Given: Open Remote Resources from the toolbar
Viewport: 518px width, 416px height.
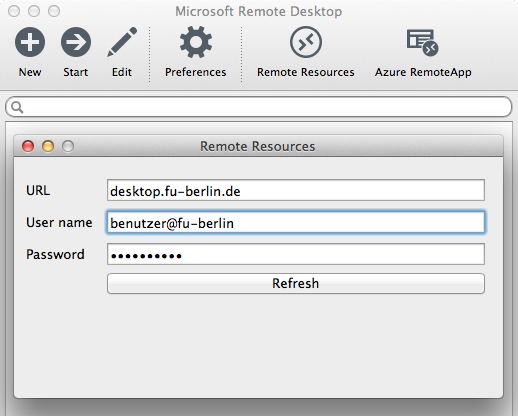Looking at the screenshot, I should [306, 42].
